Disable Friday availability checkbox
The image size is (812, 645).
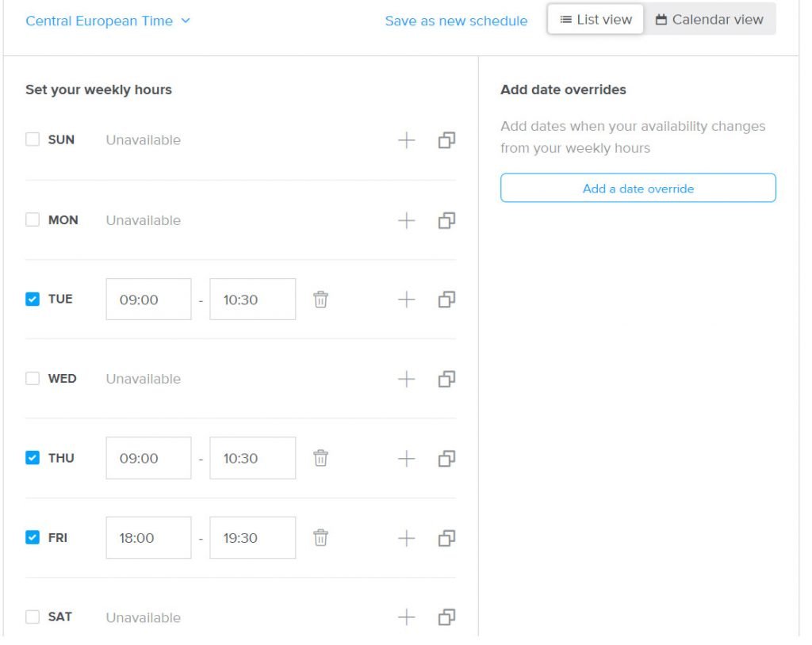click(33, 537)
